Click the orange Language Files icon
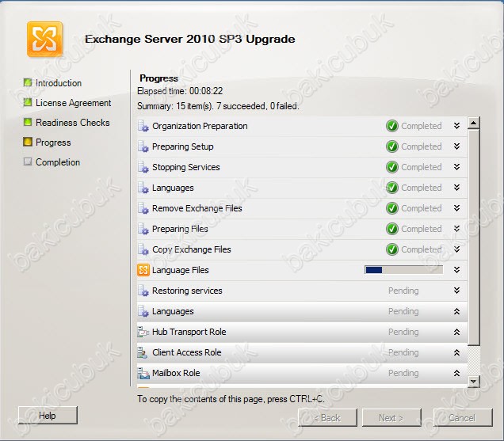This screenshot has height=441, width=504. point(143,270)
